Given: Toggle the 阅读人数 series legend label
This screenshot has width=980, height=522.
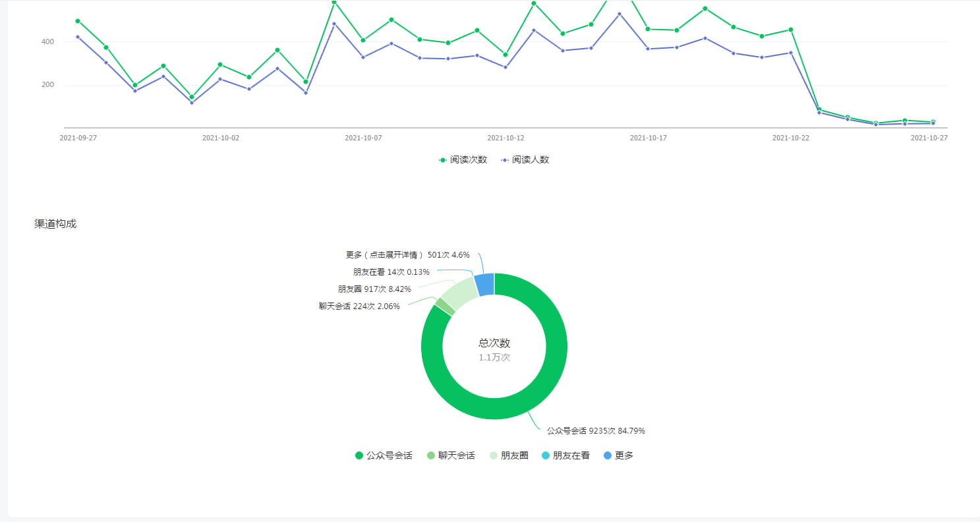Looking at the screenshot, I should tap(531, 160).
